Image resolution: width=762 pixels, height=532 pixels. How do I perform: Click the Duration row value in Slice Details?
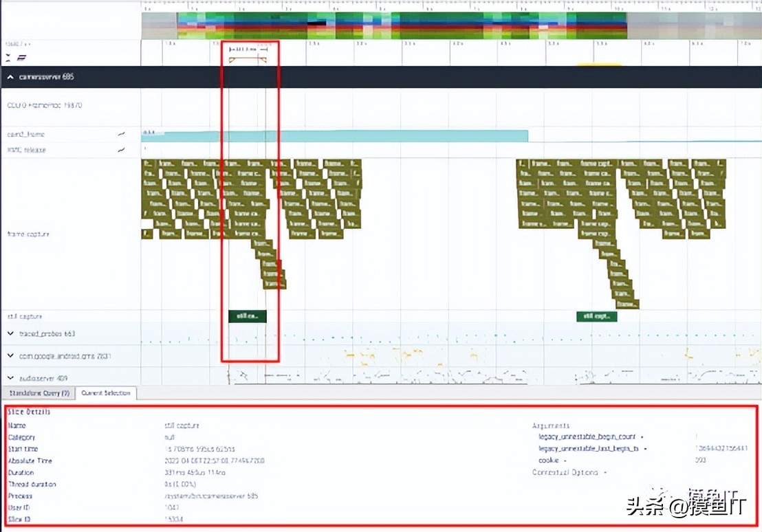pos(195,472)
